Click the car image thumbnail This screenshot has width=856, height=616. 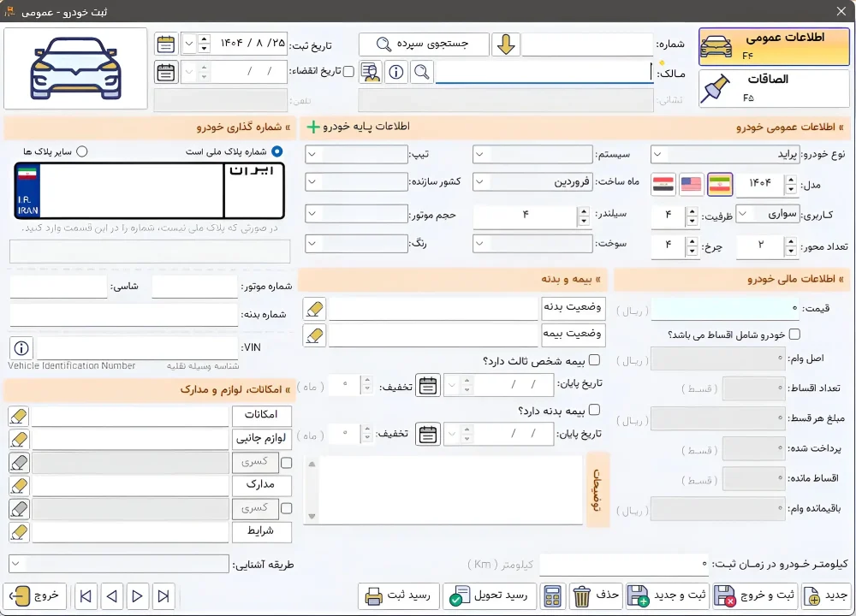pyautogui.click(x=75, y=68)
